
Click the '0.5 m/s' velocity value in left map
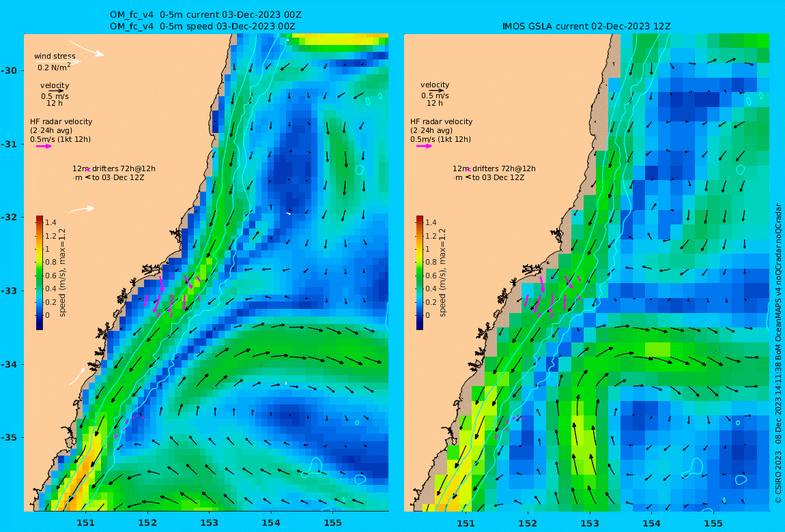point(55,96)
